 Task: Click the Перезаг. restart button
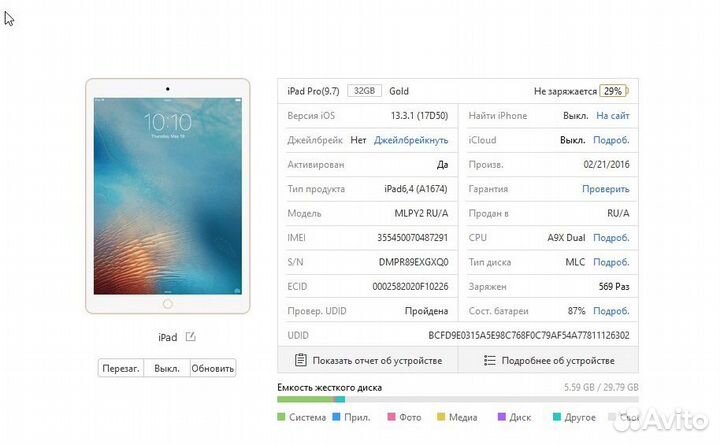(121, 368)
